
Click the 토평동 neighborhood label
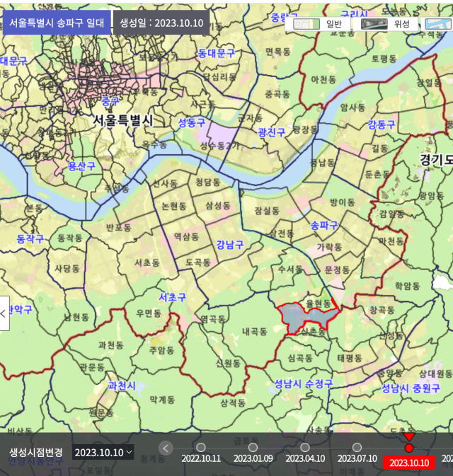pyautogui.click(x=384, y=58)
